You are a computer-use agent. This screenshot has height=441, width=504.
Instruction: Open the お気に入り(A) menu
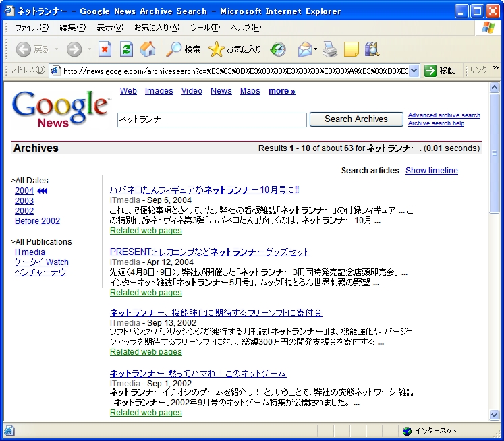tap(157, 28)
